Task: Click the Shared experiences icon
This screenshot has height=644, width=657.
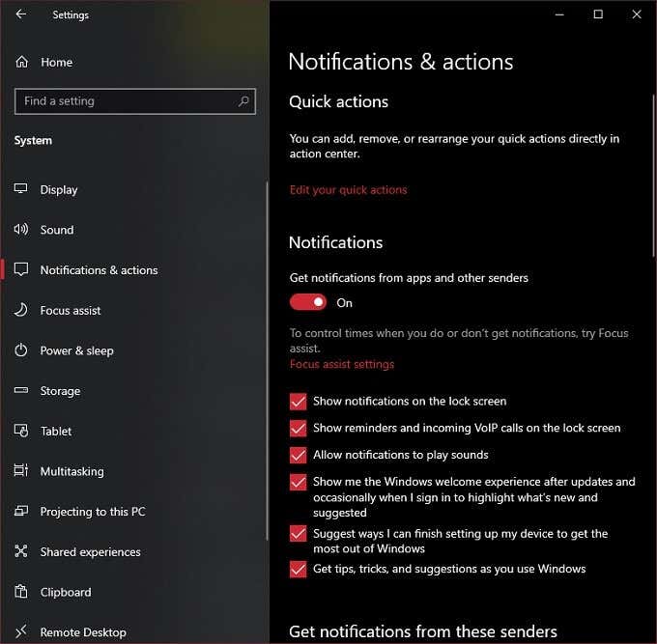Action: [x=21, y=551]
